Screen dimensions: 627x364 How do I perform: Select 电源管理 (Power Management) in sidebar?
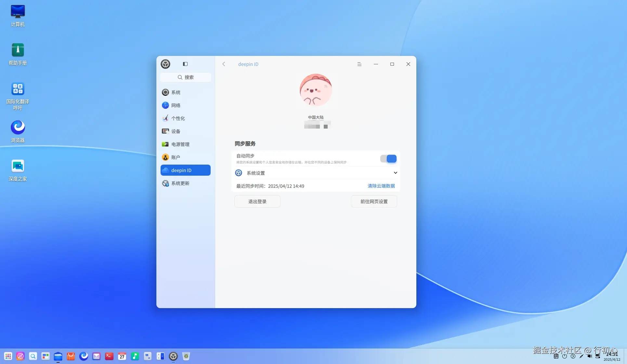click(180, 144)
